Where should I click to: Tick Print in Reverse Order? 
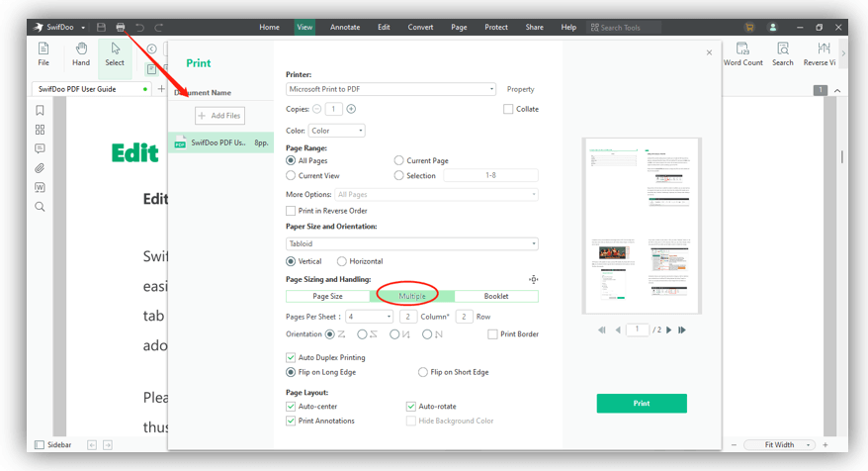tap(291, 211)
